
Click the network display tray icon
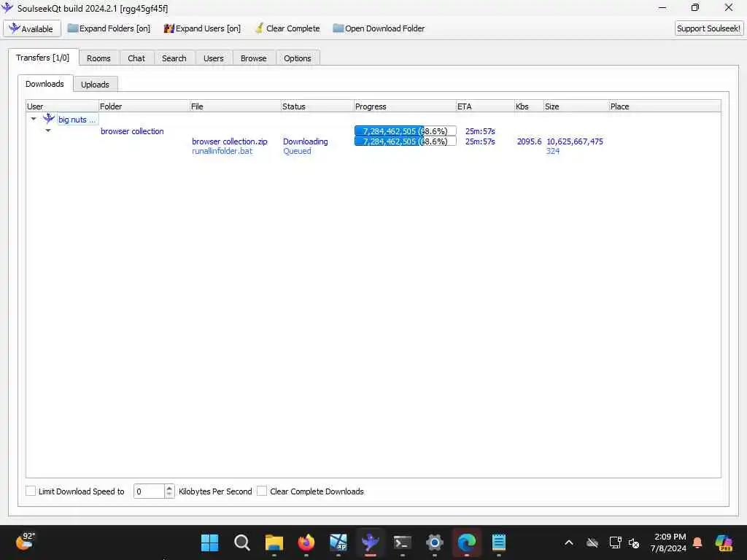click(x=615, y=542)
